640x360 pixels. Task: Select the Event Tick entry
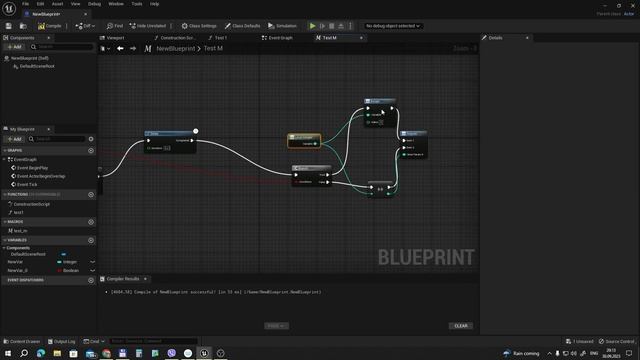(24, 184)
